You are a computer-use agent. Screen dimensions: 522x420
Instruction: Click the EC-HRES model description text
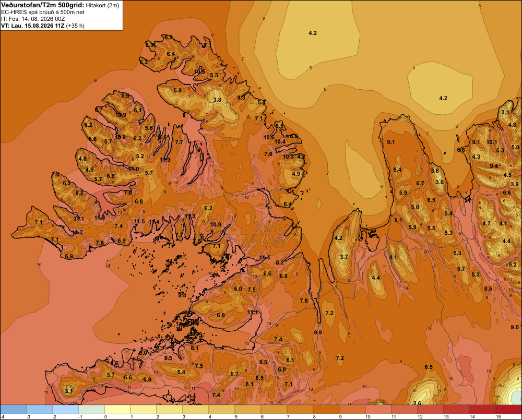(x=43, y=13)
